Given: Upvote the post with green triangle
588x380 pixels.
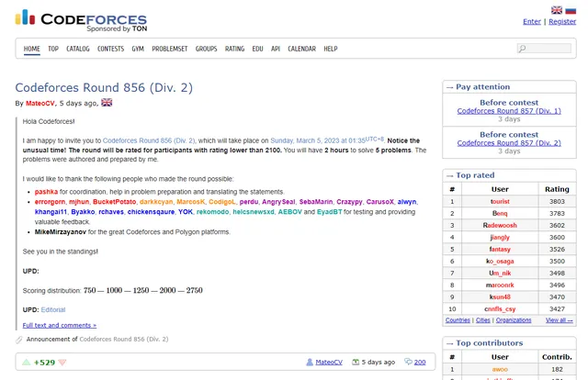Looking at the screenshot, I should click(26, 362).
